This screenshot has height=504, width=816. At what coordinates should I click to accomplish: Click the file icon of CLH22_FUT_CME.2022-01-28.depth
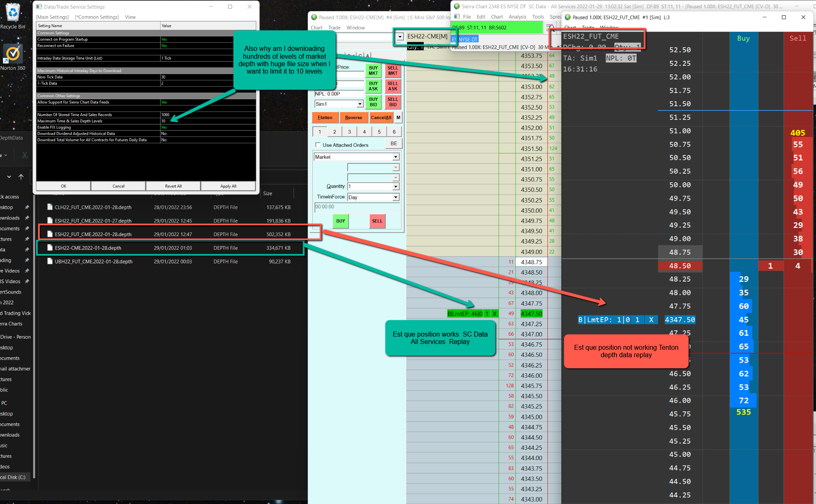(x=50, y=207)
